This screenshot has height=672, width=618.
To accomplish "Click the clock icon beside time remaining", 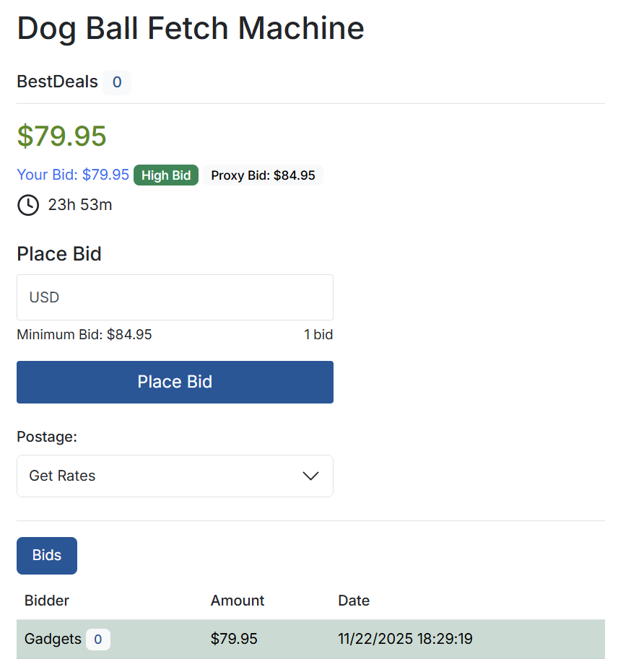I will pyautogui.click(x=28, y=205).
